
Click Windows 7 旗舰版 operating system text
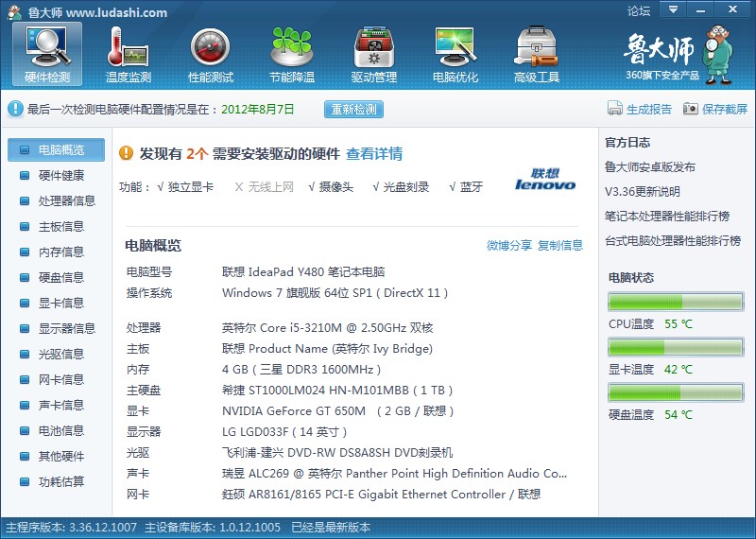point(335,293)
